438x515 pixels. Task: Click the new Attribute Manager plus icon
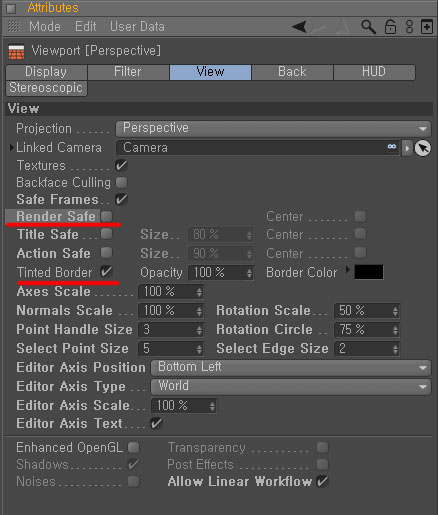click(x=427, y=27)
